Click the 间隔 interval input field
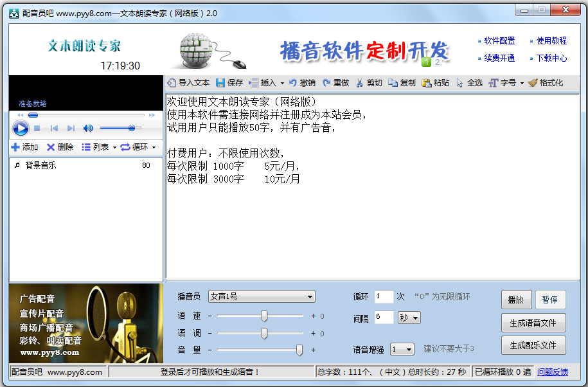Image resolution: width=588 pixels, height=387 pixels. click(x=384, y=318)
